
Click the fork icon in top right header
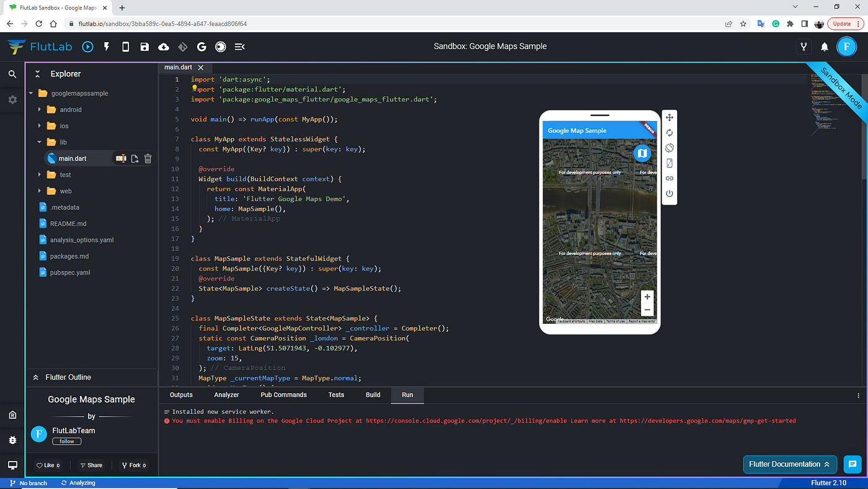click(804, 47)
